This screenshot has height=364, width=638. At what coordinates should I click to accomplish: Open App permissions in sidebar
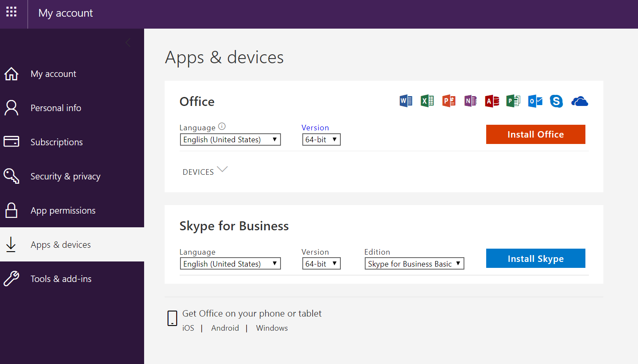[72, 210]
